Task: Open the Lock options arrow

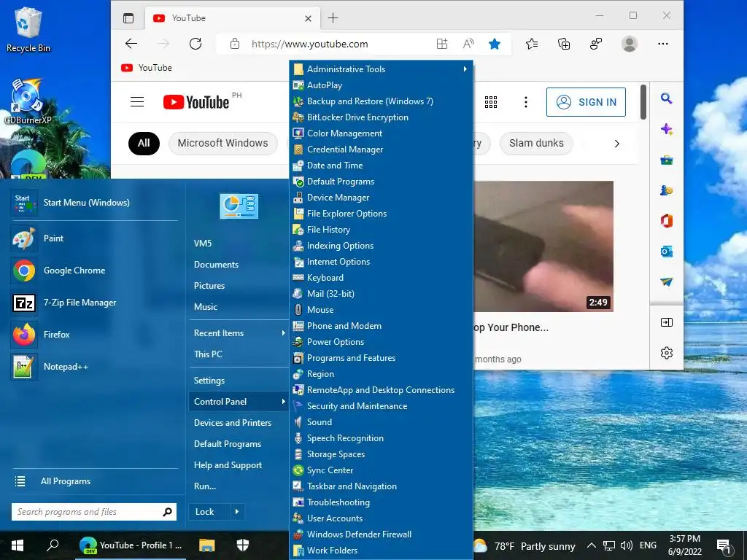Action: 237,512
